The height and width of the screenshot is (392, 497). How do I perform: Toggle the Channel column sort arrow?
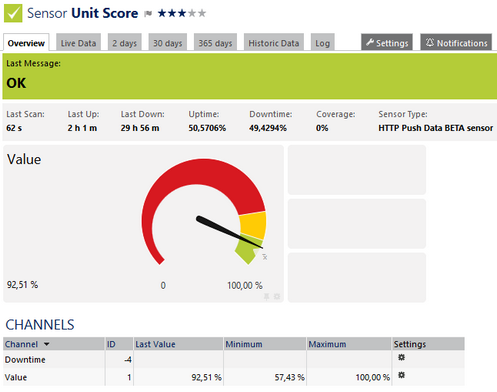tap(47, 344)
